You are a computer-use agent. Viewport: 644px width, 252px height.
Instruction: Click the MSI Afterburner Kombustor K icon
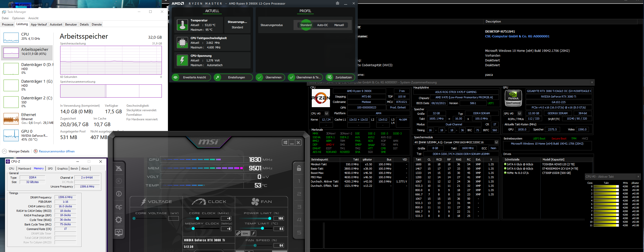pyautogui.click(x=119, y=181)
